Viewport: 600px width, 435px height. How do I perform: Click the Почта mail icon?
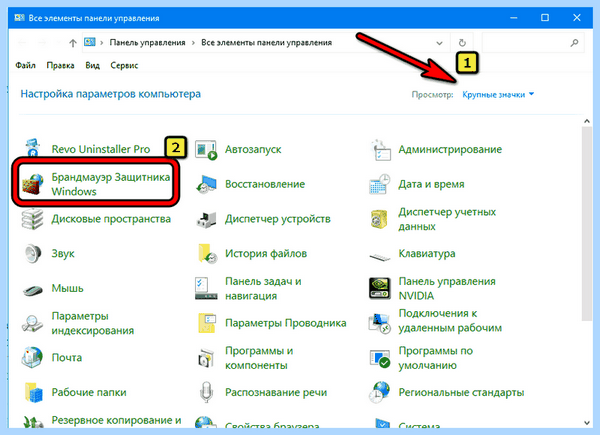[33, 357]
